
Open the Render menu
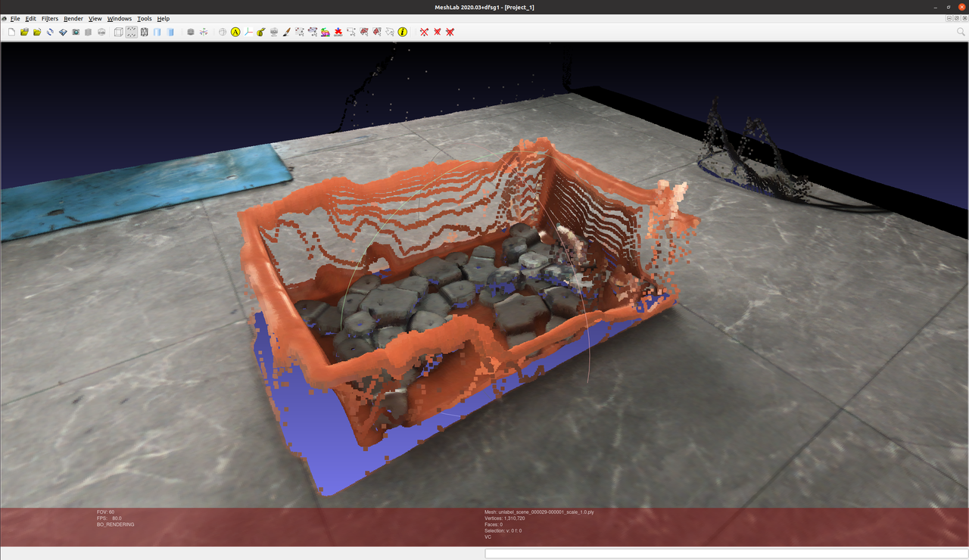(x=73, y=18)
